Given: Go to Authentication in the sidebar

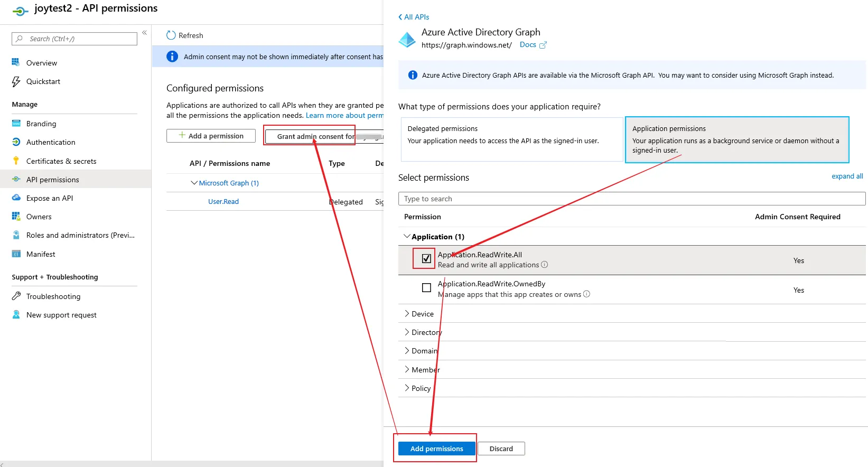Looking at the screenshot, I should pyautogui.click(x=51, y=142).
